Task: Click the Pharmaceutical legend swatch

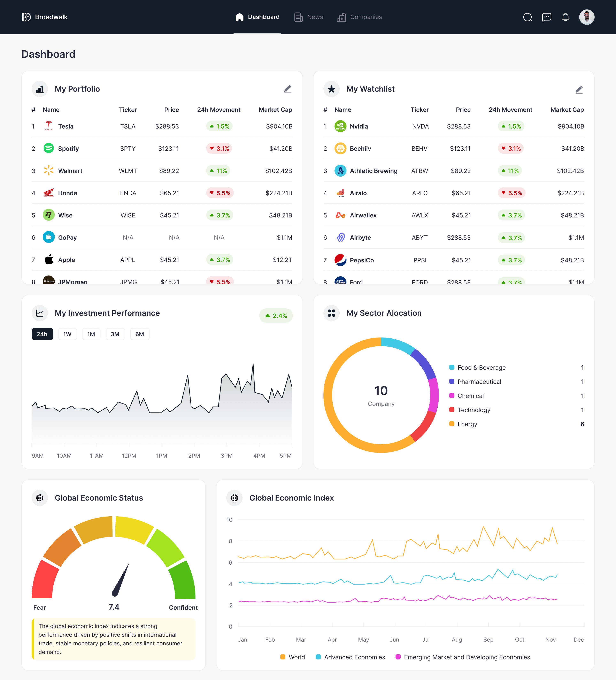Action: click(x=452, y=381)
